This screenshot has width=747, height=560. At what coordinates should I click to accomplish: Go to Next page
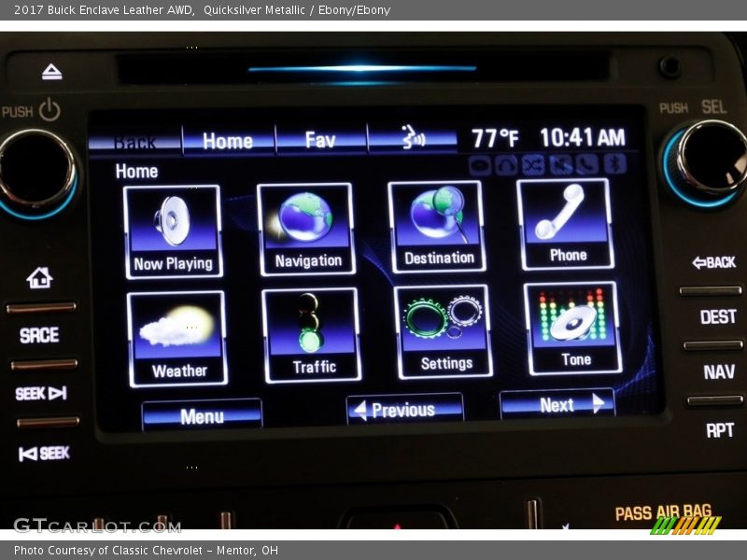point(557,405)
